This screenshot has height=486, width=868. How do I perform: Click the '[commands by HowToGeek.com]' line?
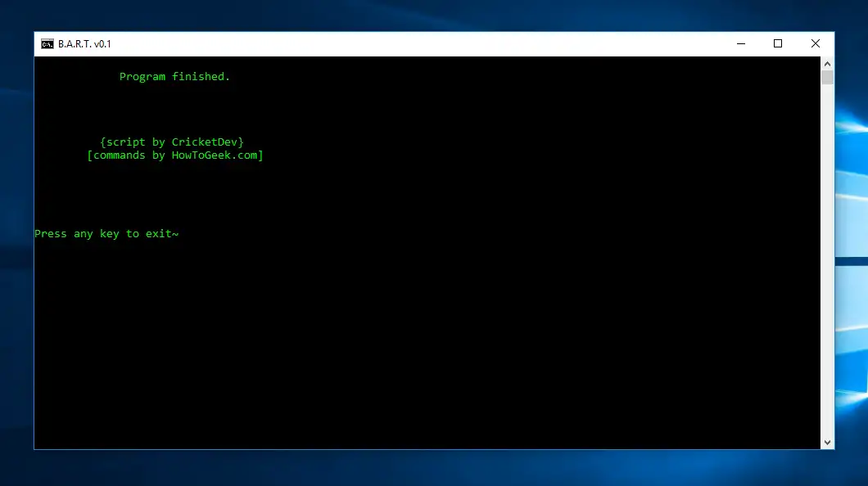[175, 155]
